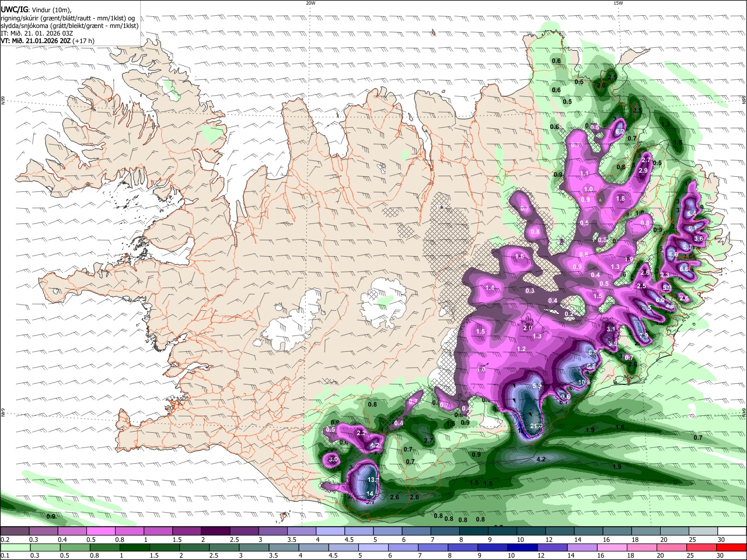Image resolution: width=747 pixels, height=560 pixels.
Task: Click the 21.6 precipitation value on south coast
Action: [536, 426]
